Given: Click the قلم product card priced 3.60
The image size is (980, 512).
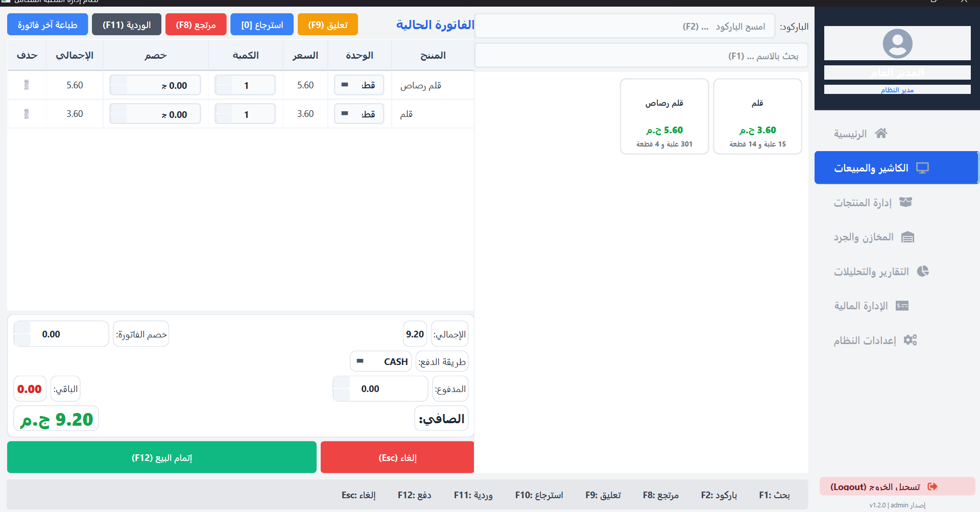Looking at the screenshot, I should coord(757,116).
